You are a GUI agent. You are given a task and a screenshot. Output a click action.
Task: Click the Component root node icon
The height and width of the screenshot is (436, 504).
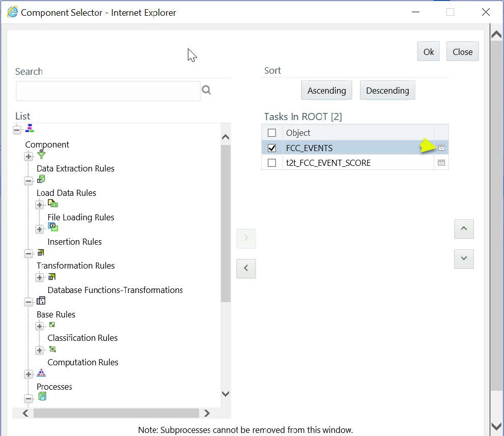point(29,129)
